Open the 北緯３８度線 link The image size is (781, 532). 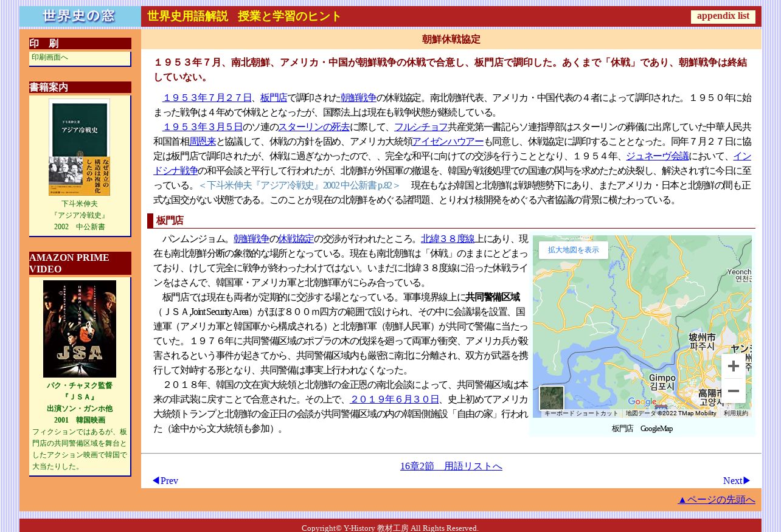[448, 239]
